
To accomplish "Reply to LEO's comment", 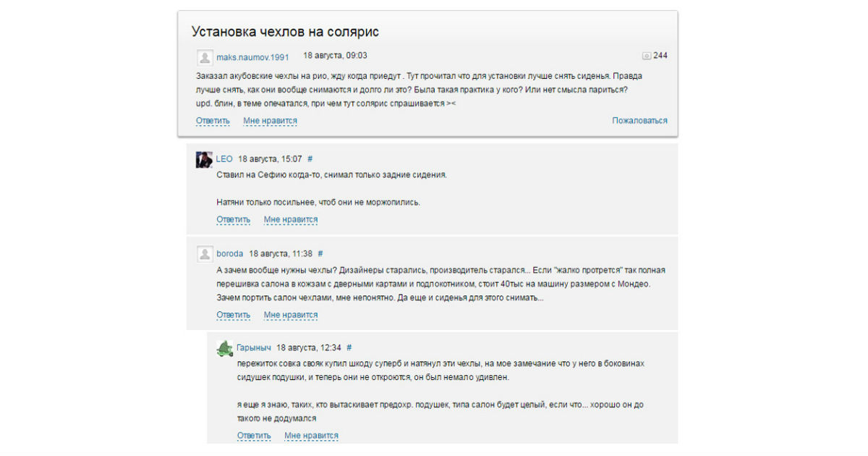I will [x=233, y=219].
